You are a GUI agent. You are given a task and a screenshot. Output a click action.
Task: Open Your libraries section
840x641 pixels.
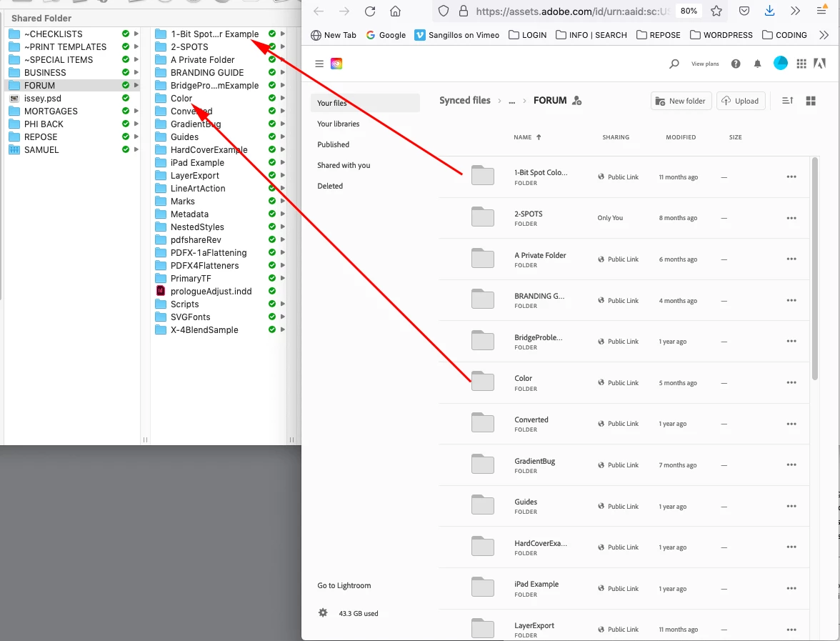(x=338, y=124)
